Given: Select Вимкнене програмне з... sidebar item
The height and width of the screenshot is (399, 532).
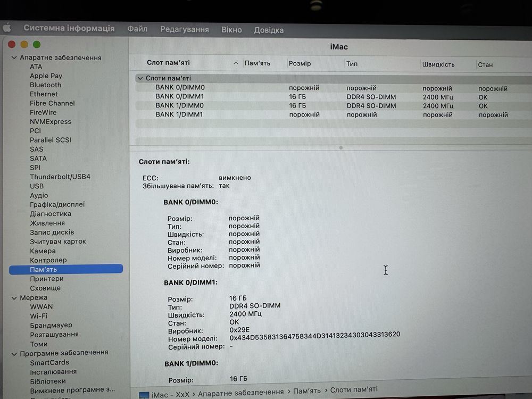Looking at the screenshot, I should point(72,390).
